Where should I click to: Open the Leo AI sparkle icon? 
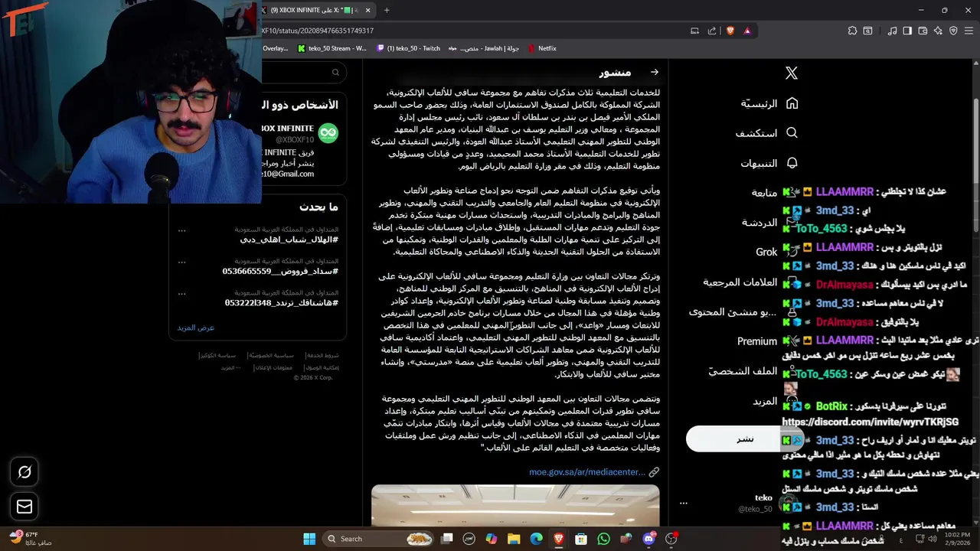tap(938, 31)
